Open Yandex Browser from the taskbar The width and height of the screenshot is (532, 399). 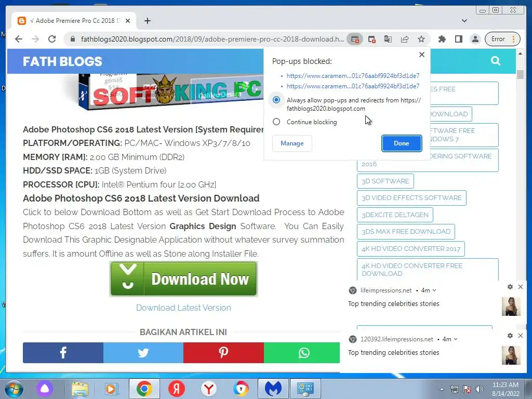point(209,389)
